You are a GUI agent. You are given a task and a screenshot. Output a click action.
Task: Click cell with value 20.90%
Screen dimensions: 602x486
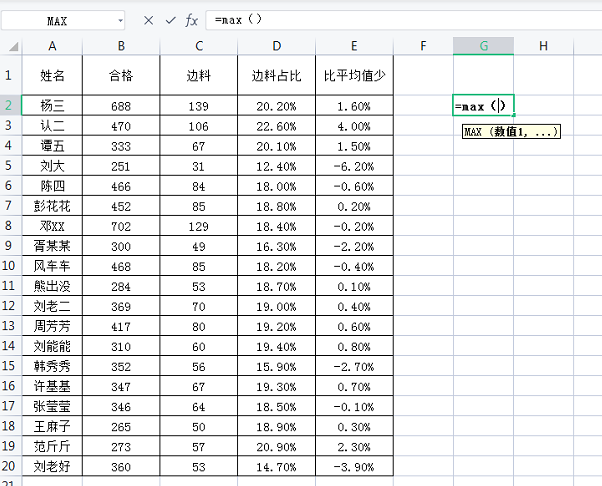tap(276, 446)
